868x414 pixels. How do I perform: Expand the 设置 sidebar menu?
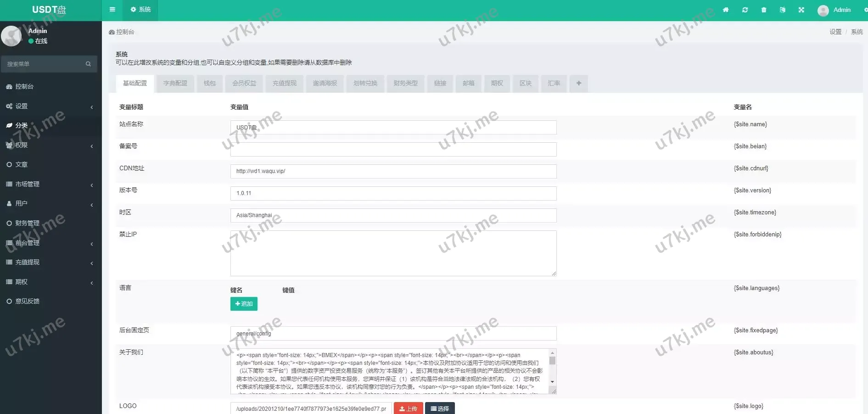click(x=50, y=106)
